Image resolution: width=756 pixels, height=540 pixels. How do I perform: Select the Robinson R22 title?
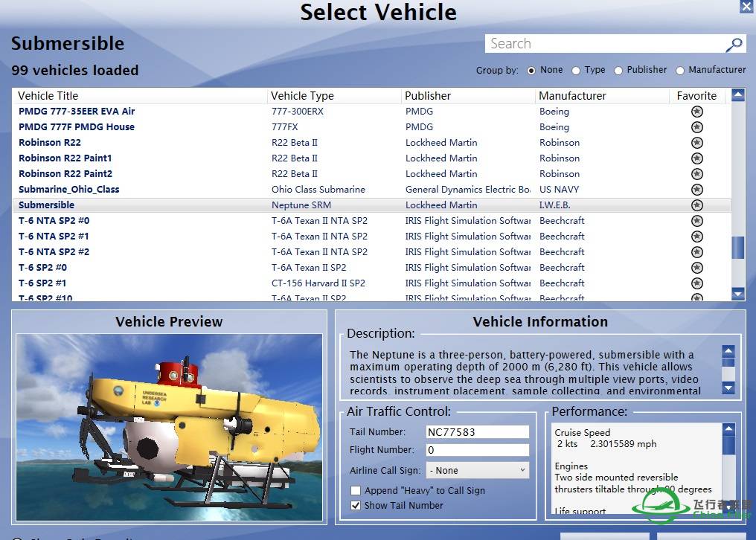[x=50, y=143]
